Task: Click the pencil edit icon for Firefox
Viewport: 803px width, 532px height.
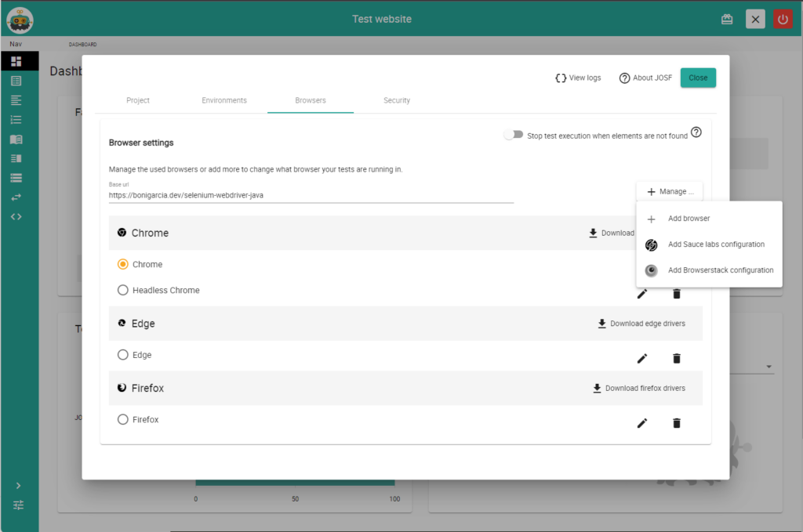Action: [x=642, y=423]
